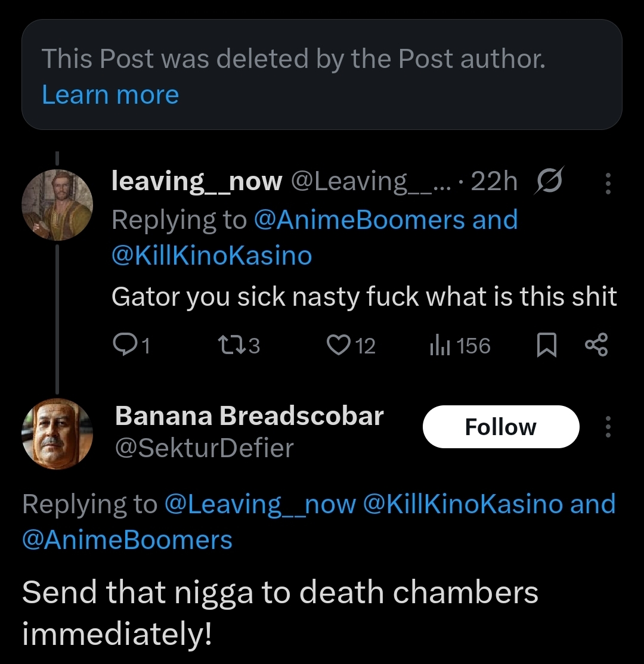Open leaving__now's profile picture
This screenshot has height=664, width=644.
pyautogui.click(x=57, y=205)
